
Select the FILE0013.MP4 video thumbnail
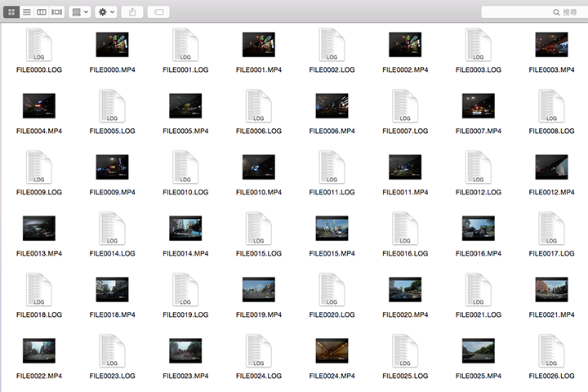(x=39, y=228)
